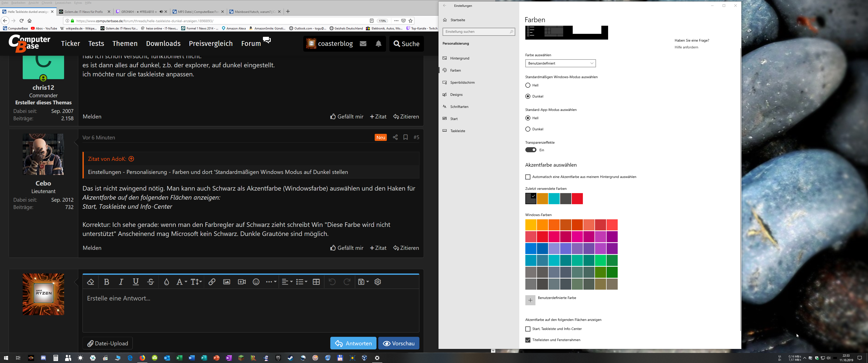The width and height of the screenshot is (868, 363).
Task: Switch to the Golem.de browser tab
Action: (84, 11)
